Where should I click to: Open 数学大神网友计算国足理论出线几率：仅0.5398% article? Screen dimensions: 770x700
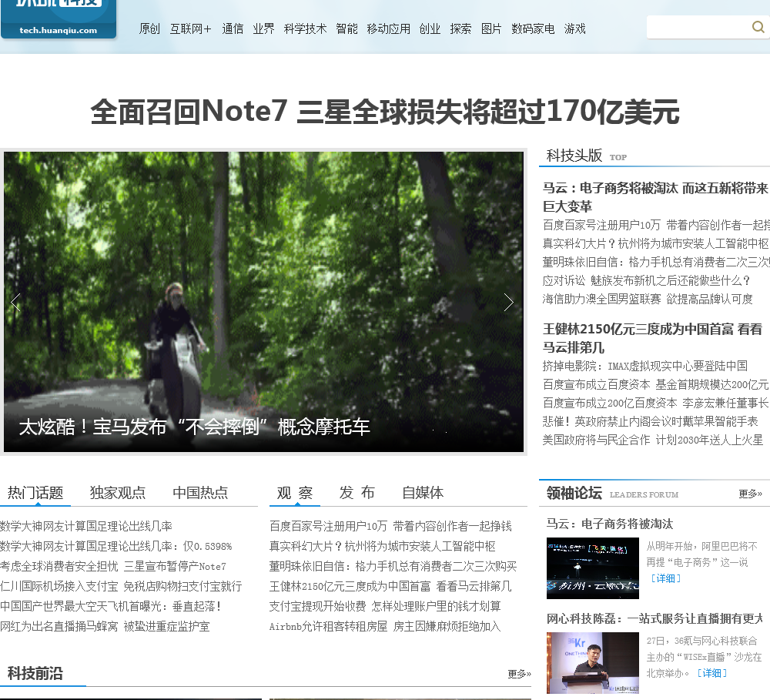tap(116, 546)
